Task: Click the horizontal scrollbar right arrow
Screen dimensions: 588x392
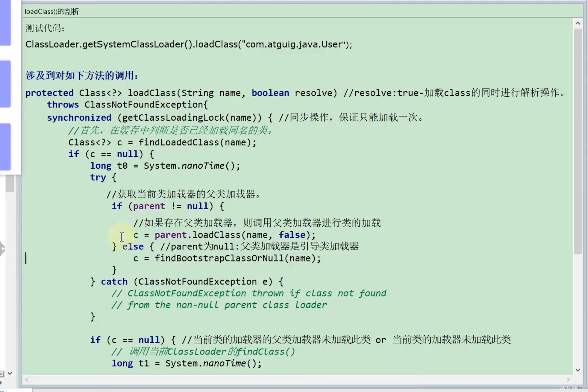Action: coord(568,379)
